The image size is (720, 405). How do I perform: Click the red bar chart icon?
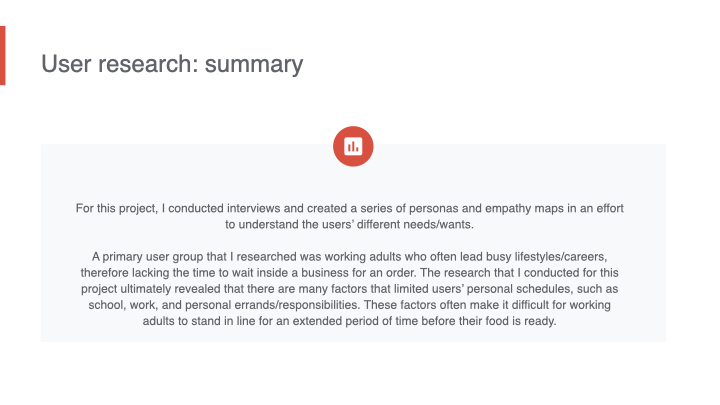pyautogui.click(x=352, y=146)
